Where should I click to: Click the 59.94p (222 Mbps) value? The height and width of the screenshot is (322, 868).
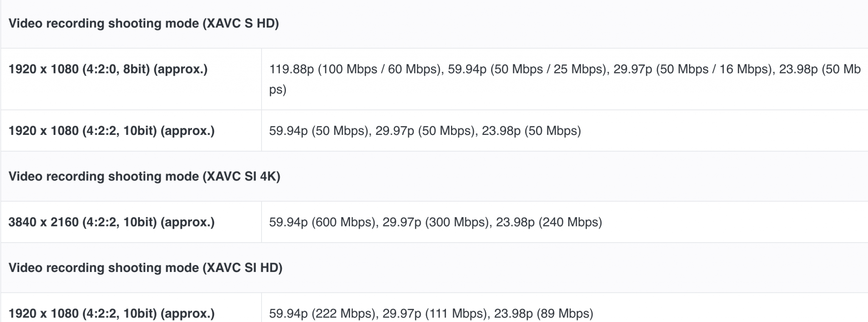pyautogui.click(x=322, y=314)
